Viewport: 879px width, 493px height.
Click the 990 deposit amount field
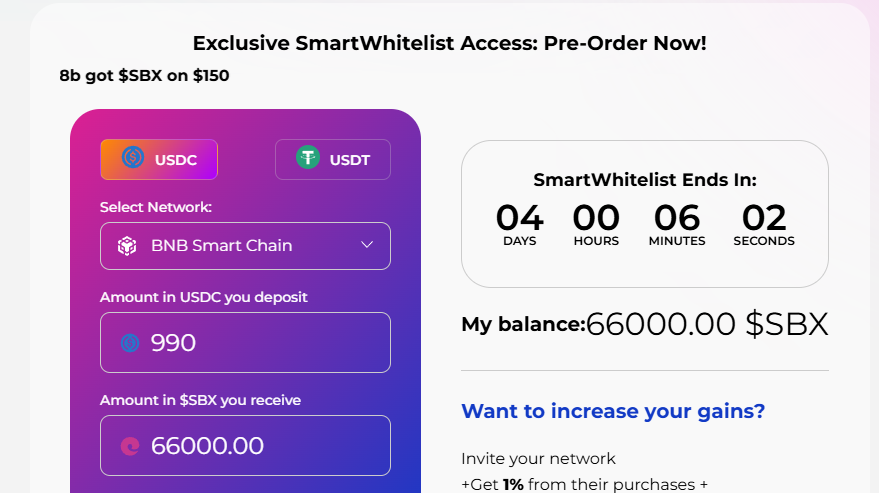(246, 342)
